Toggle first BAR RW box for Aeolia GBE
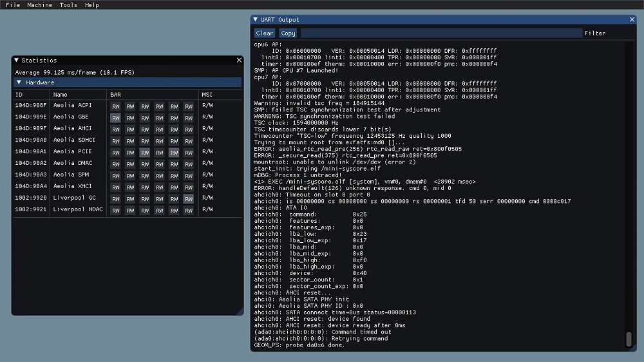644x362 pixels. pyautogui.click(x=115, y=118)
